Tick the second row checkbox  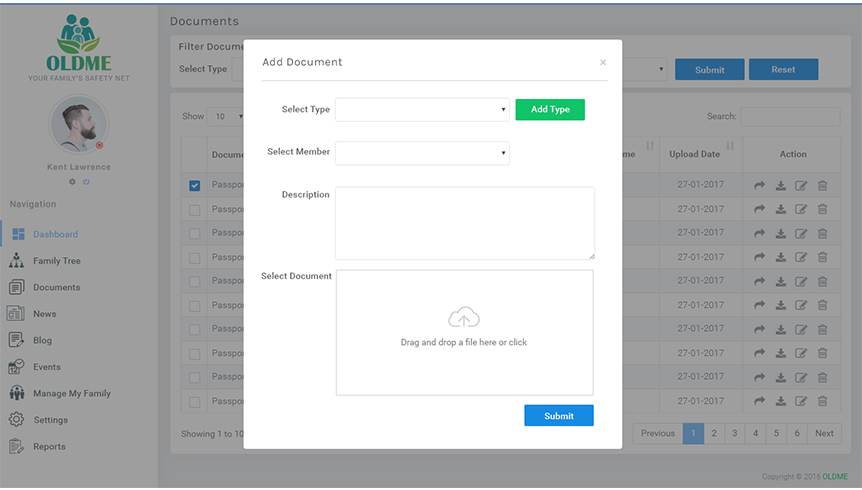coord(195,210)
